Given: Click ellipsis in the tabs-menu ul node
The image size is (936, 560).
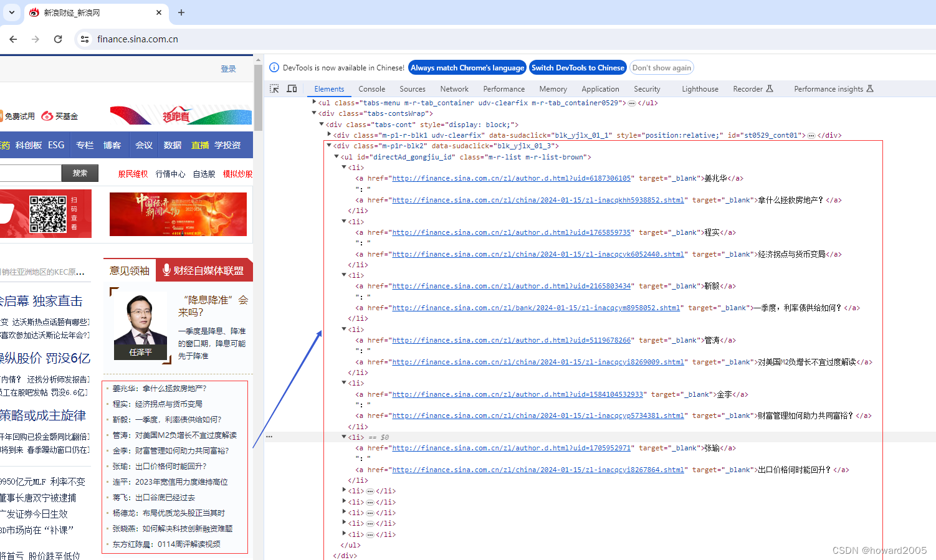Looking at the screenshot, I should click(x=631, y=103).
